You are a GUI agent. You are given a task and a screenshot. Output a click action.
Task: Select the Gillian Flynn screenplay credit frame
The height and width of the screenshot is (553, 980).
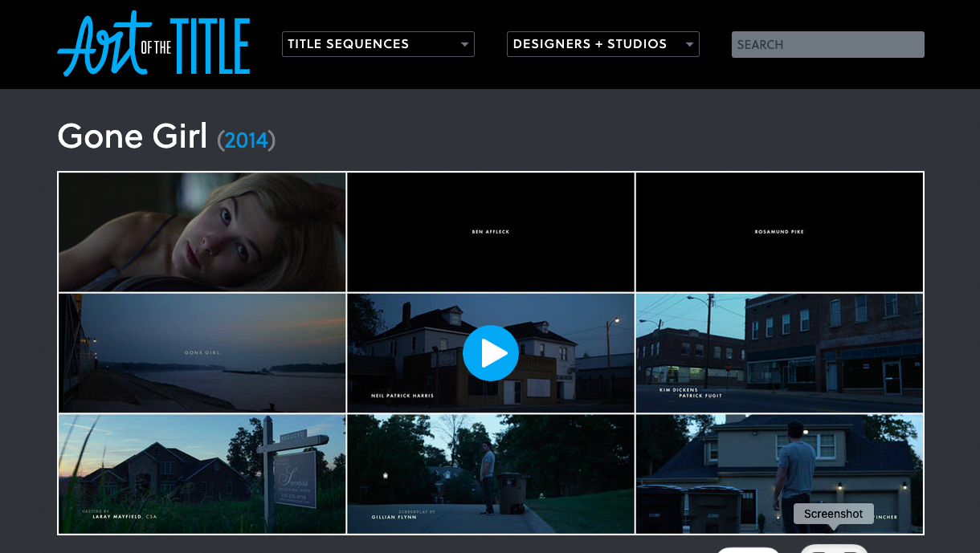point(491,474)
